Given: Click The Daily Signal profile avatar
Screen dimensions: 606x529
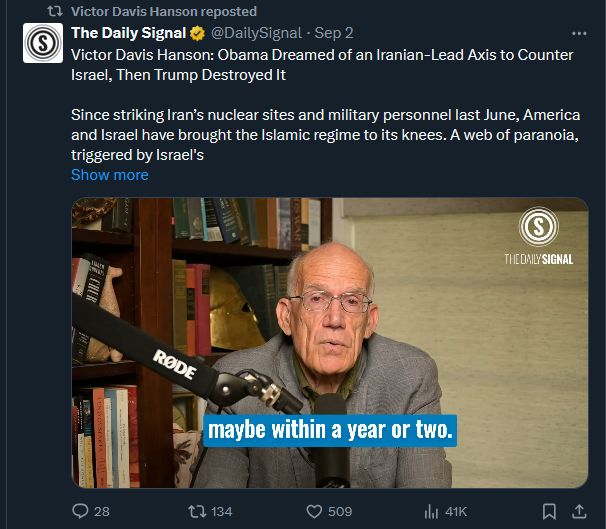Looking at the screenshot, I should 43,43.
